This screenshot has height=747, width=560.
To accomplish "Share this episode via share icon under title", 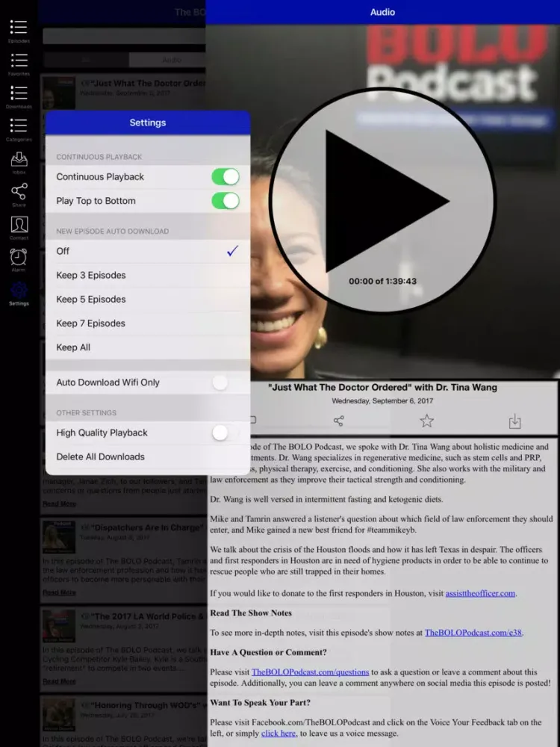I will 338,421.
